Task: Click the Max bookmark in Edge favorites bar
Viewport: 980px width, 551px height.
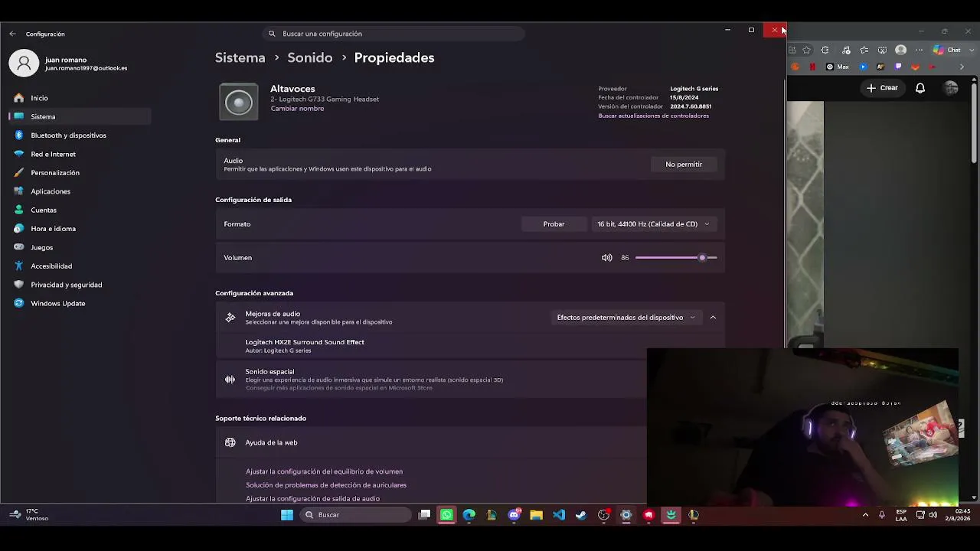Action: pyautogui.click(x=838, y=67)
